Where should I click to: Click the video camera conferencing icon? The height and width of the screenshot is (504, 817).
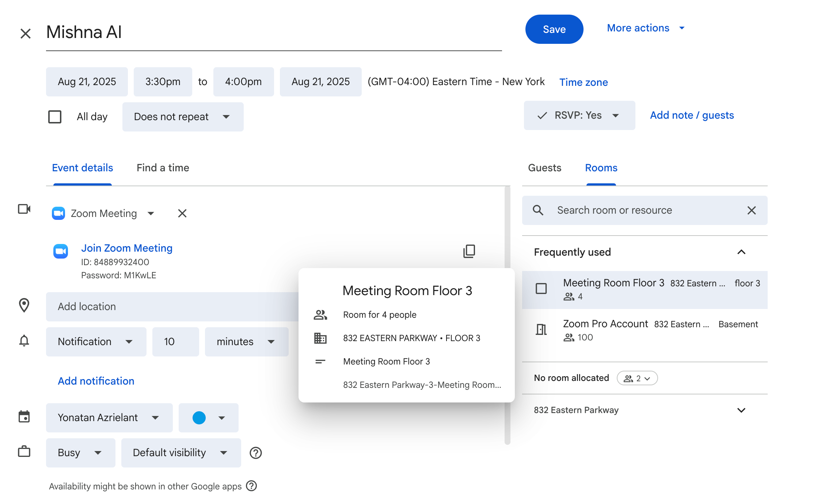coord(24,209)
